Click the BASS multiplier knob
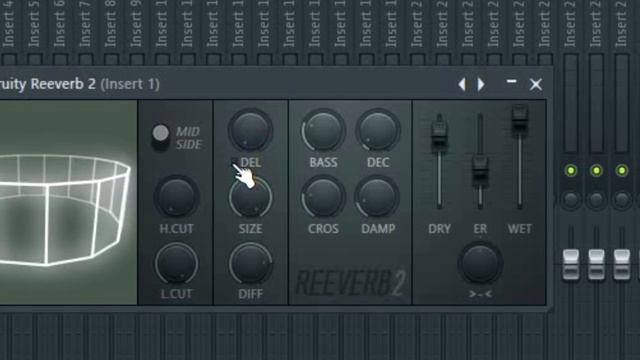This screenshot has height=360, width=640. click(323, 131)
